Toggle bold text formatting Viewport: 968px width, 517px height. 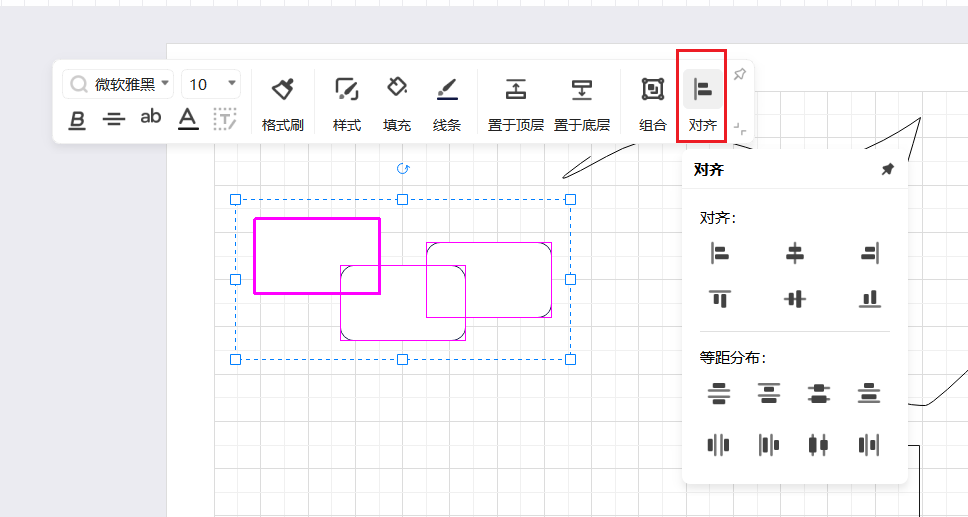tap(77, 120)
